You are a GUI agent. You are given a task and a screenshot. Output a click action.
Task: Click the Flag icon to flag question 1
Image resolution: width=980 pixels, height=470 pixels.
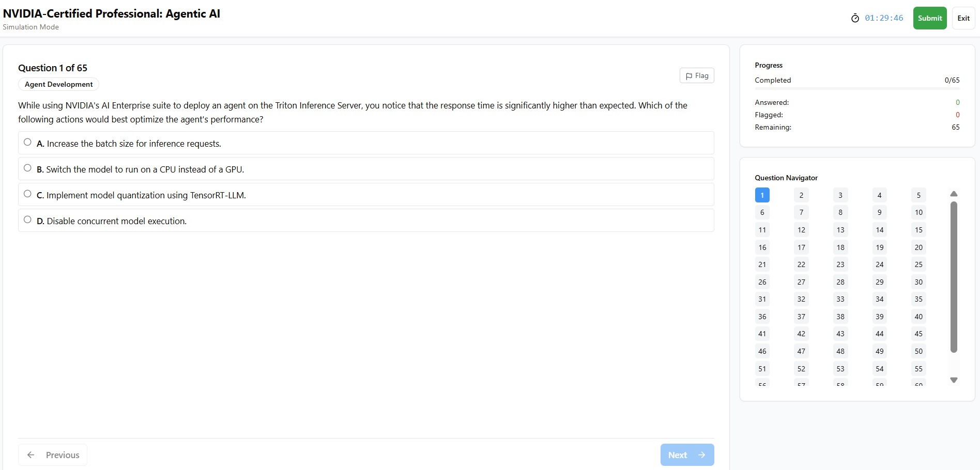tap(690, 75)
